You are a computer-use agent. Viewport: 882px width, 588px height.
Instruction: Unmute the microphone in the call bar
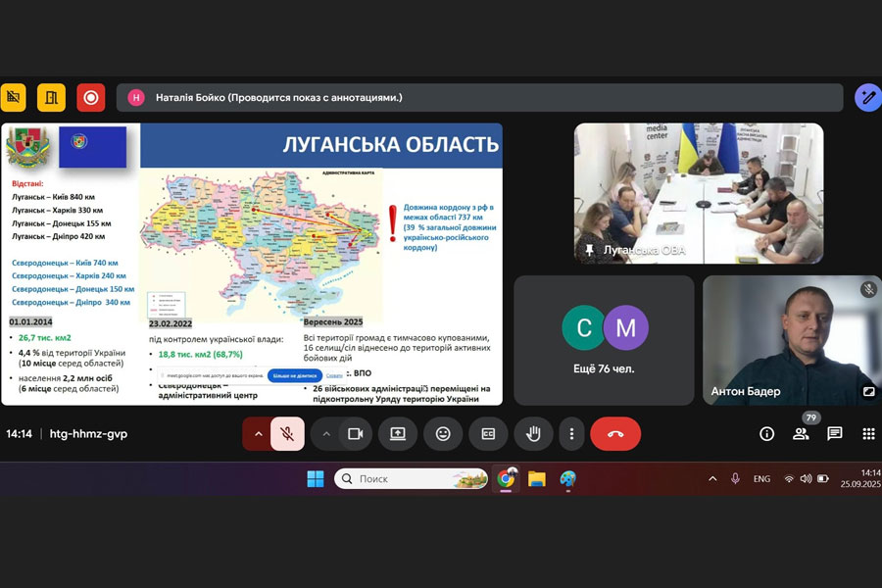point(287,434)
